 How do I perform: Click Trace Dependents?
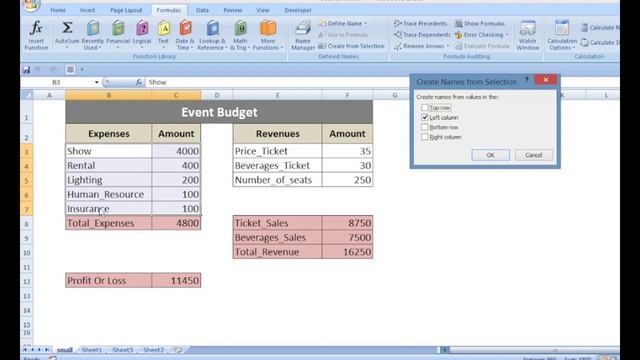click(422, 35)
